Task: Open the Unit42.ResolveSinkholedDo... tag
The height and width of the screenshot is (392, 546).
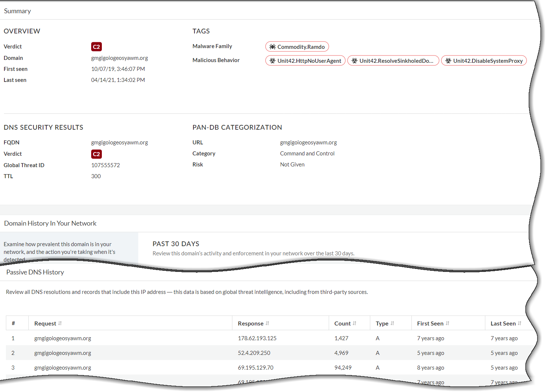Action: point(393,61)
